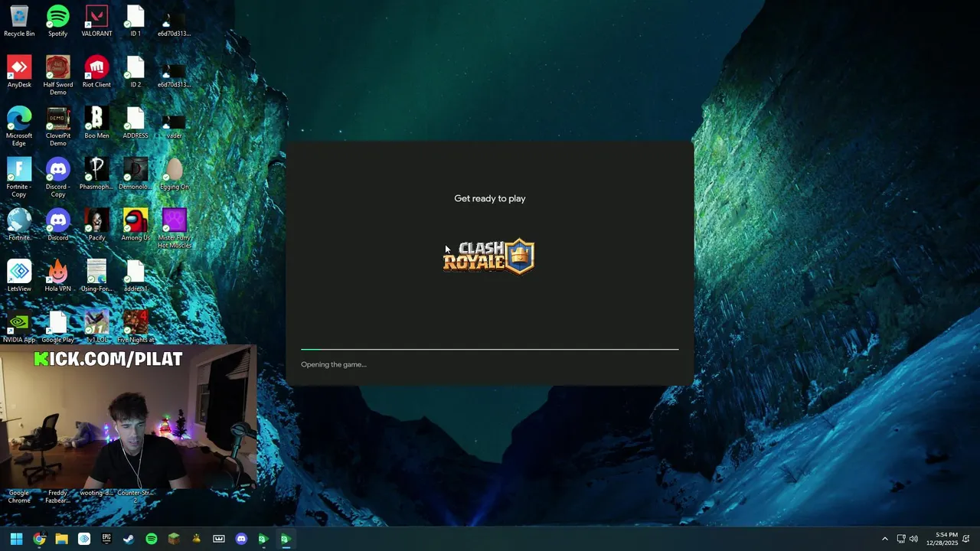Select the address1 file on desktop

[x=136, y=276]
